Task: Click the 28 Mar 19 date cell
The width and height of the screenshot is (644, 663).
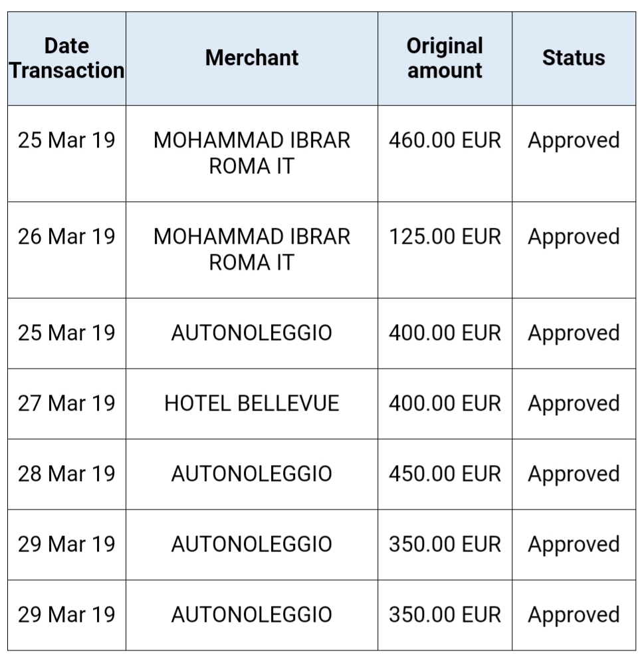Action: (66, 474)
